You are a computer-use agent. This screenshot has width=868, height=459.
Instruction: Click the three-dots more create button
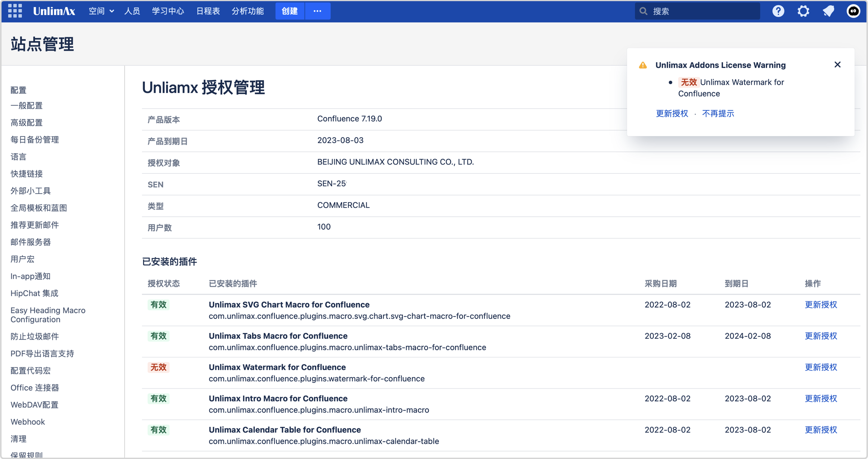317,11
